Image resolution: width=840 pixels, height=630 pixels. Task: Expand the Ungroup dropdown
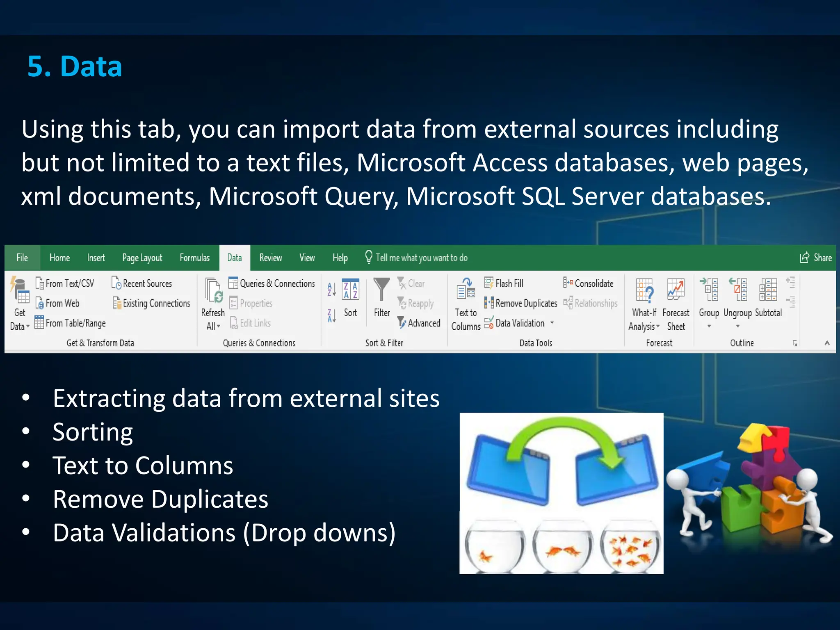(x=738, y=326)
